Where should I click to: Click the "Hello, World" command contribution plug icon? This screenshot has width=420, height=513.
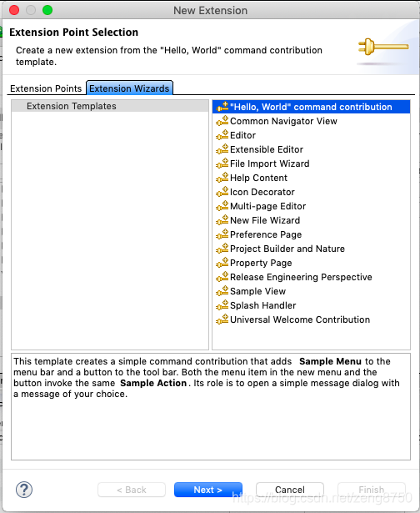point(222,107)
